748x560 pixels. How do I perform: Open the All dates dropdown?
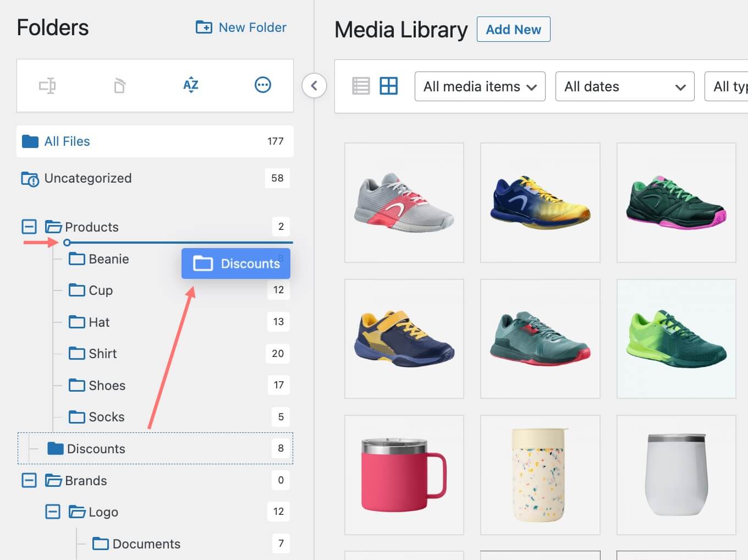(x=625, y=86)
